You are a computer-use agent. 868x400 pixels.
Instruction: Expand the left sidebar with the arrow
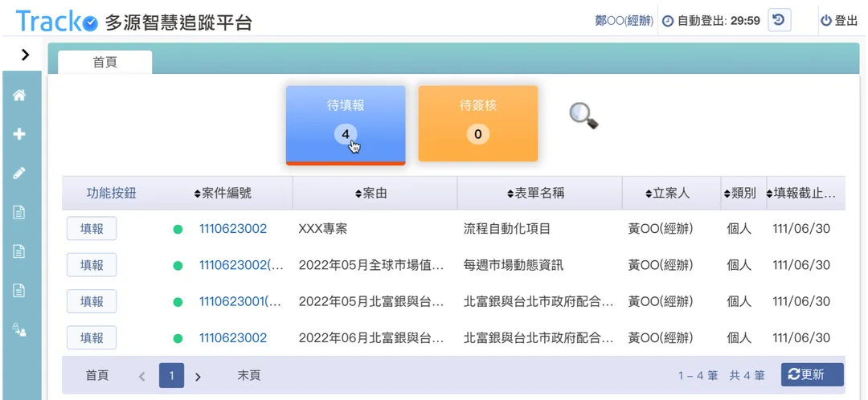(24, 55)
